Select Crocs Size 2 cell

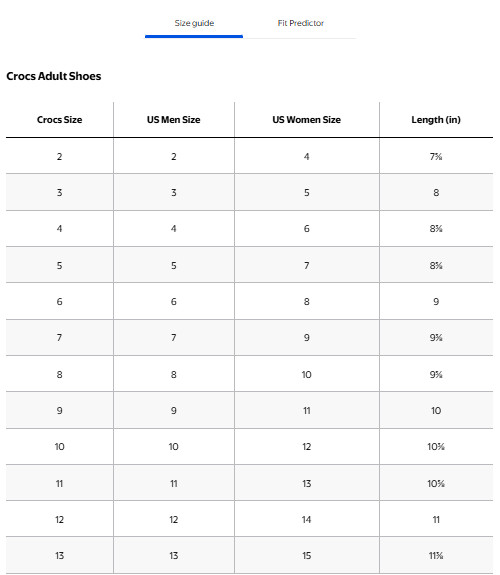click(59, 156)
